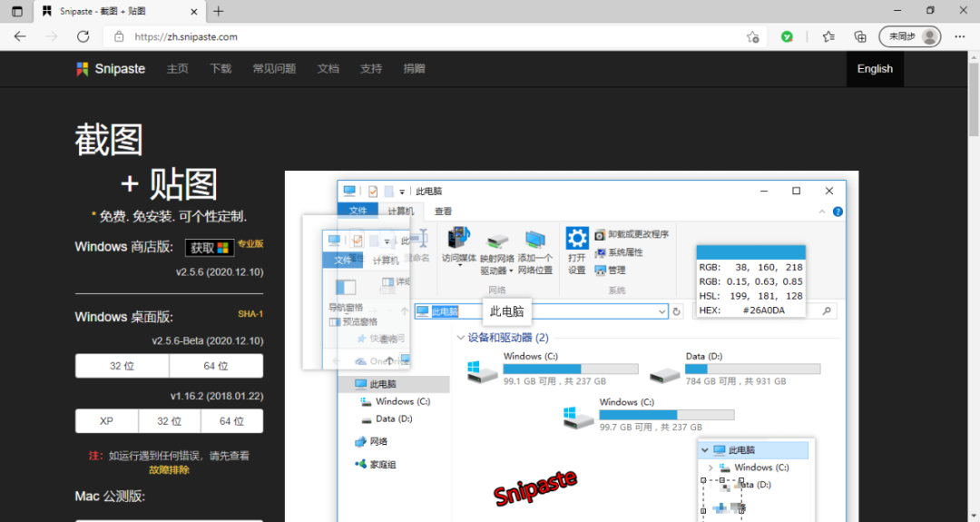Click the 文件 tab in demo Explorer window

click(x=358, y=211)
